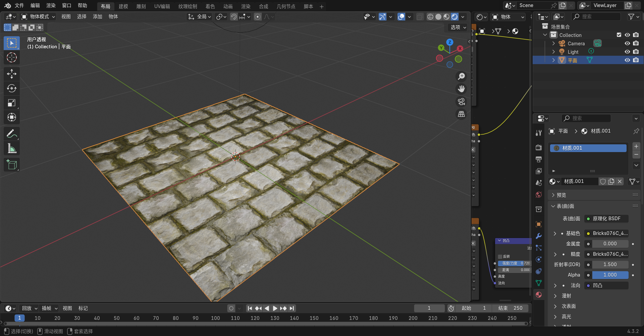The image size is (644, 336).
Task: Toggle Collection exclude checkbox
Action: 619,35
